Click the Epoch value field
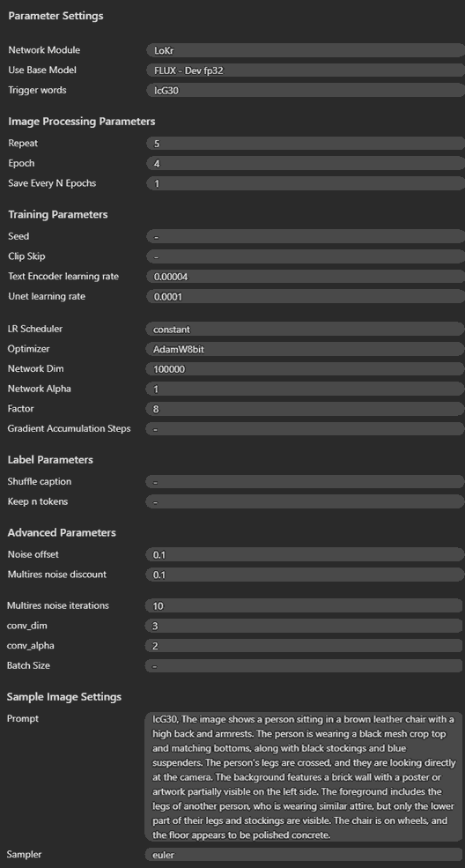This screenshot has height=868, width=465. (x=306, y=163)
